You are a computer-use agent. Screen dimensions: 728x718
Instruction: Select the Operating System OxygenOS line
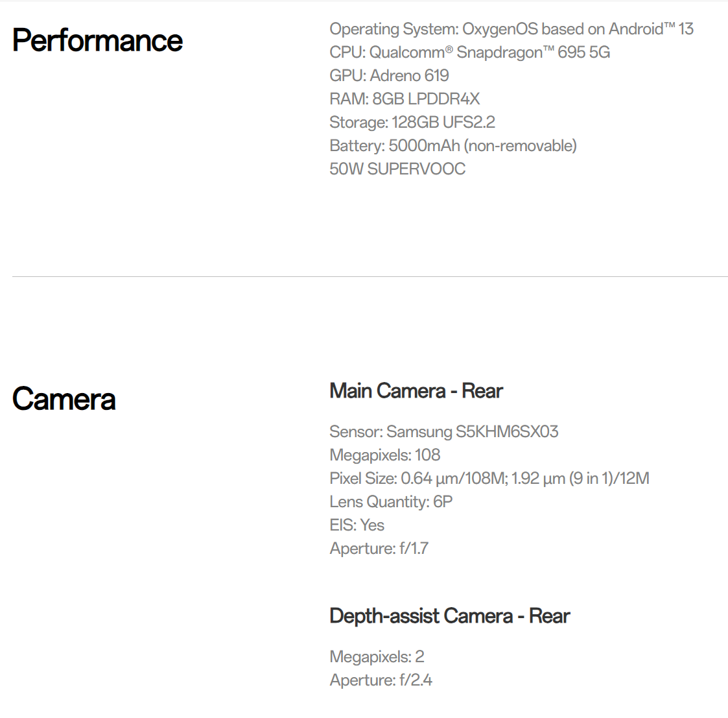[511, 29]
